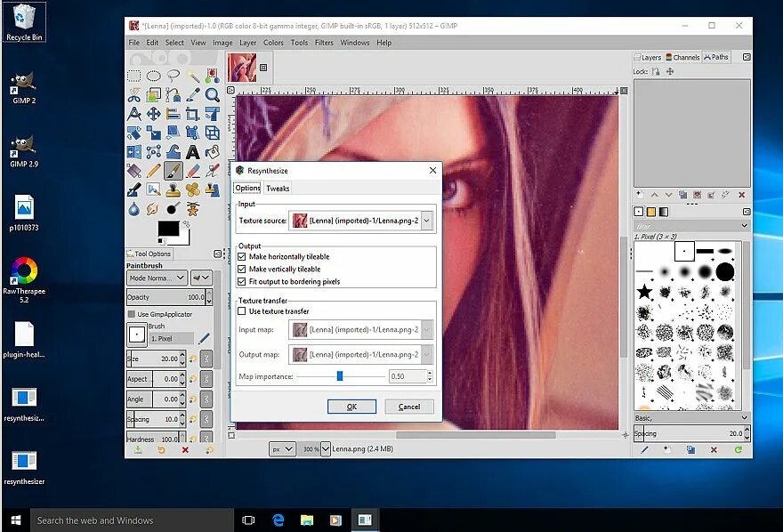Toggle Use GimpApplicator checkbox
This screenshot has width=783, height=532.
(132, 314)
